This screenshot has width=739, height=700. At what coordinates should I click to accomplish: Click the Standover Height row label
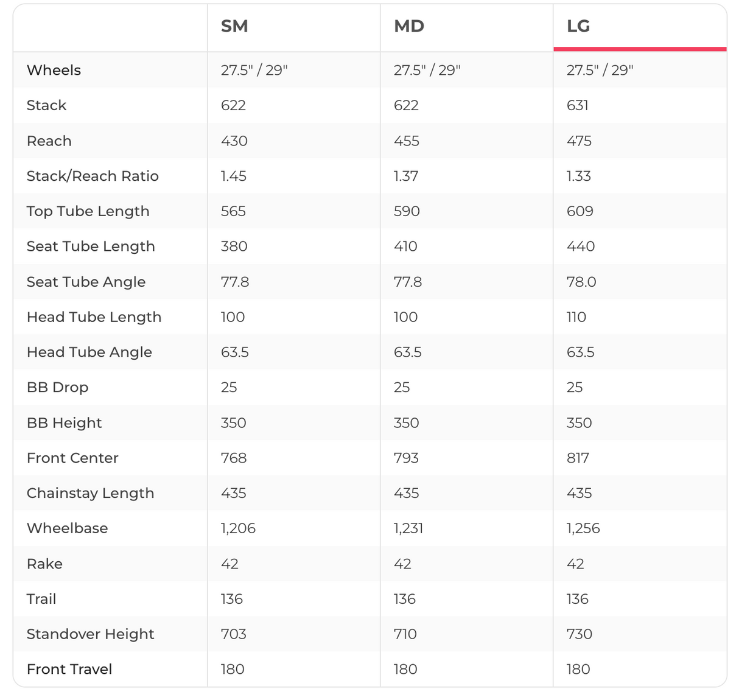coord(90,634)
